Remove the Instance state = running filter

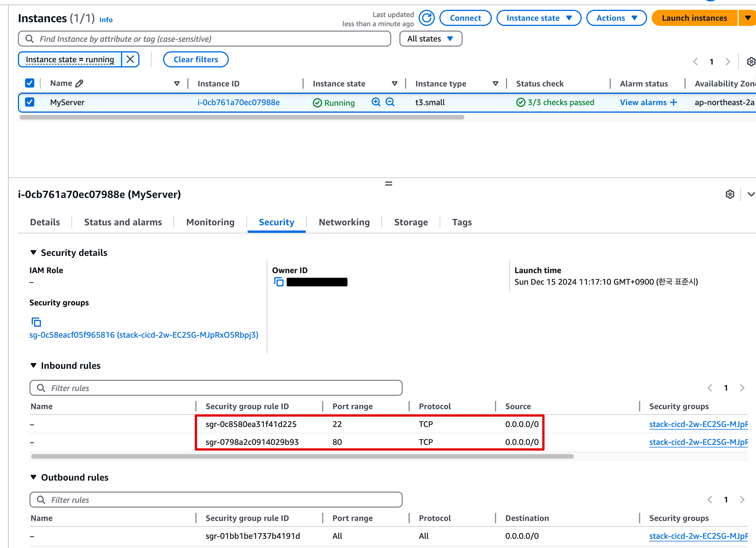point(130,59)
